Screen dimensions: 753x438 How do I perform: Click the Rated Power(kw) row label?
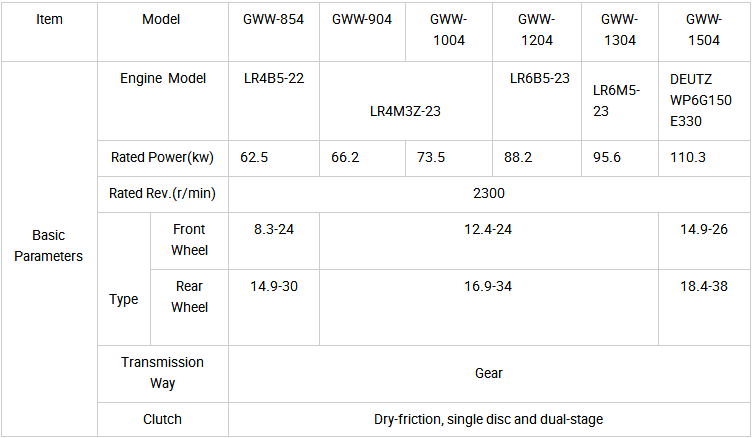(163, 158)
